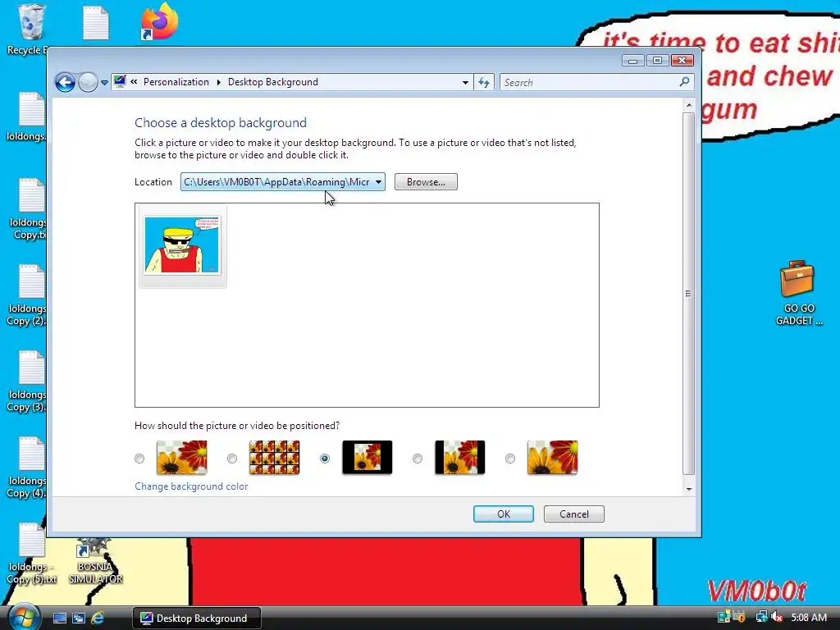Screen dimensions: 840x630
Task: Click the tiled flowers preview image
Action: click(x=274, y=458)
